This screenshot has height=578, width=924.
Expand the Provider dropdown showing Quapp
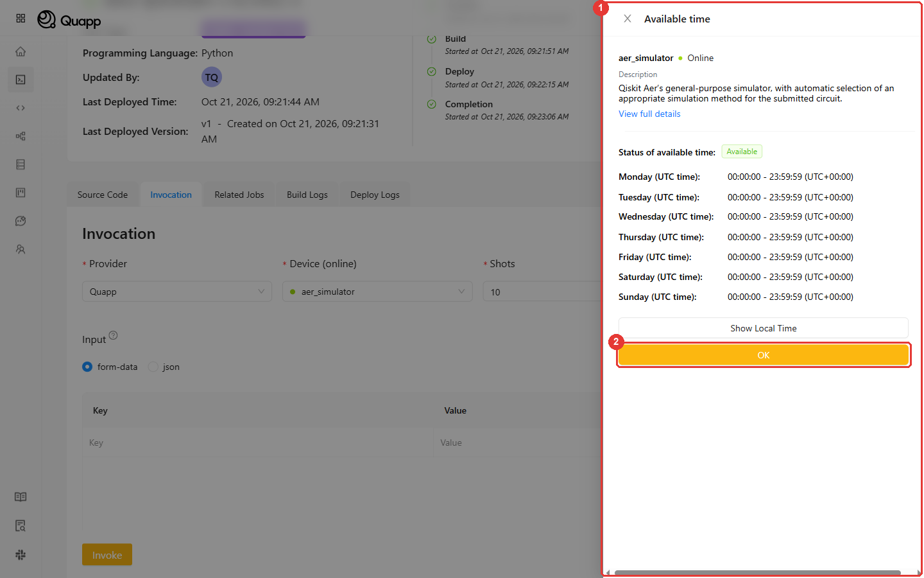point(177,292)
